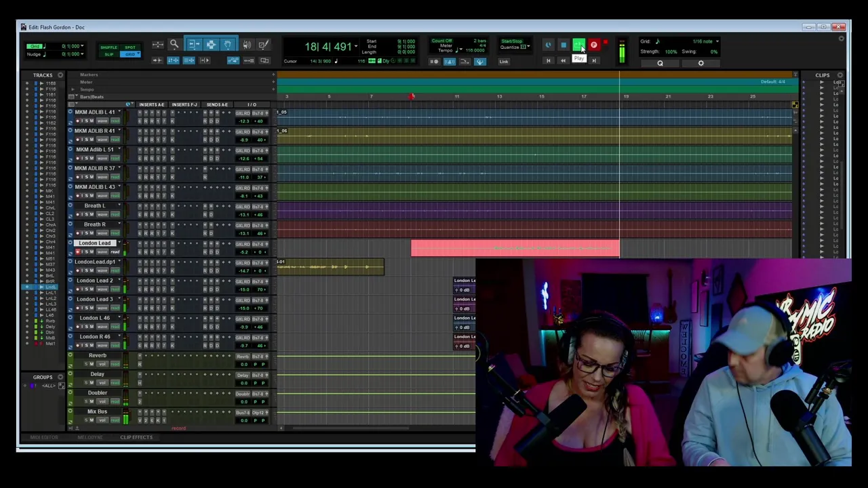Start playback with the green Play button
This screenshot has height=488, width=868.
[x=578, y=45]
